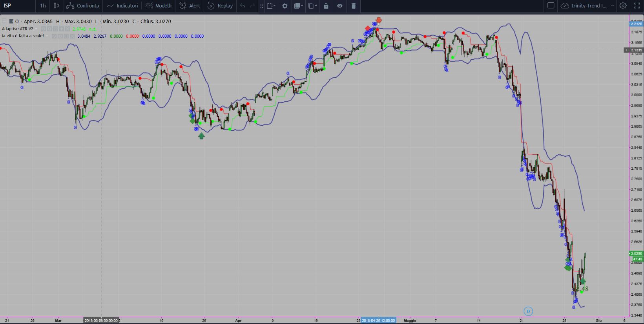
Task: Click the trinity Trend layout name
Action: click(x=589, y=5)
